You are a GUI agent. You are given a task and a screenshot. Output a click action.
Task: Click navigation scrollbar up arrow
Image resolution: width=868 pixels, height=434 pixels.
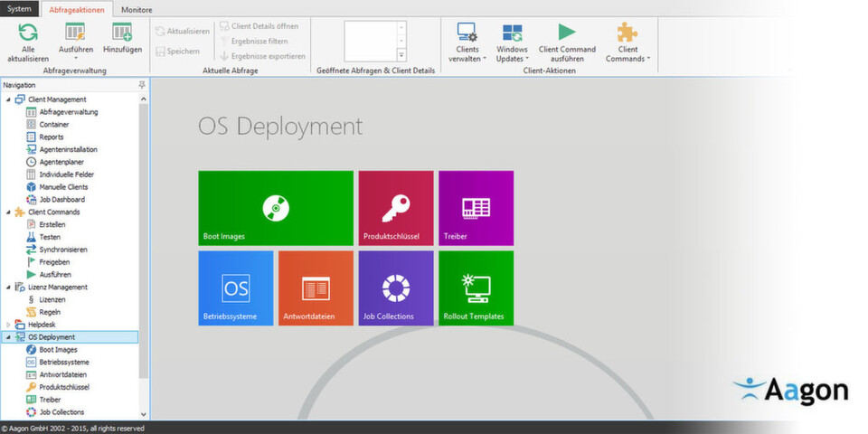point(144,99)
